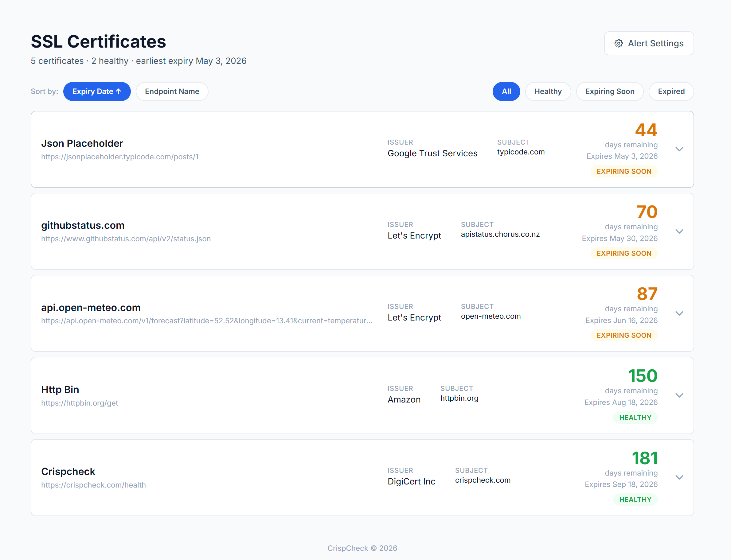Click the githubstatus.com status.json URL
Screen dimensions: 731x560
tap(126, 239)
